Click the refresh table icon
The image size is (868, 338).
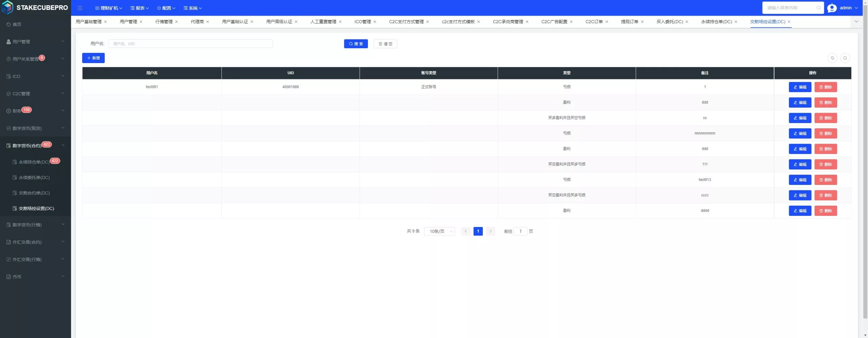point(832,58)
